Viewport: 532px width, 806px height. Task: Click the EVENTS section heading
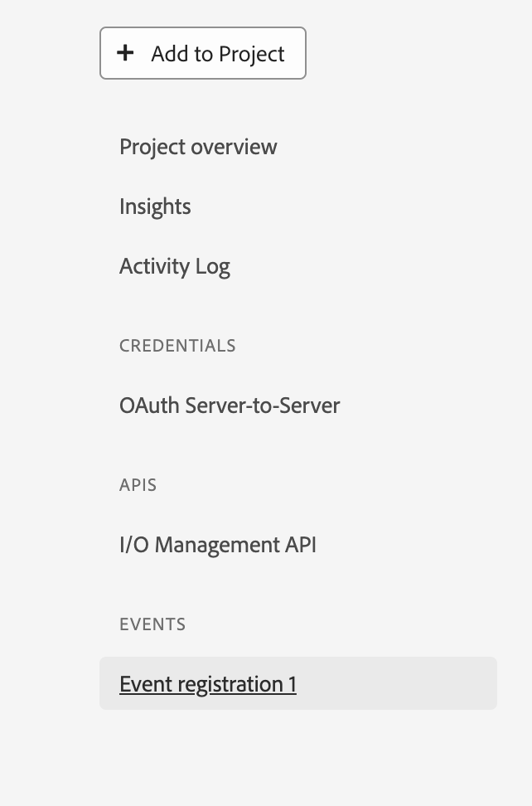pyautogui.click(x=152, y=624)
